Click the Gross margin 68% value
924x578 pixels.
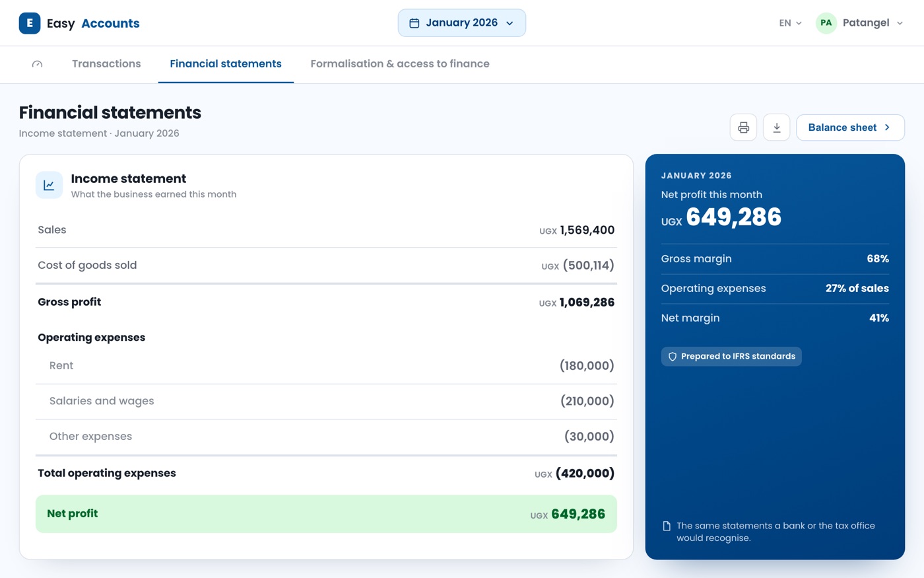coord(878,259)
